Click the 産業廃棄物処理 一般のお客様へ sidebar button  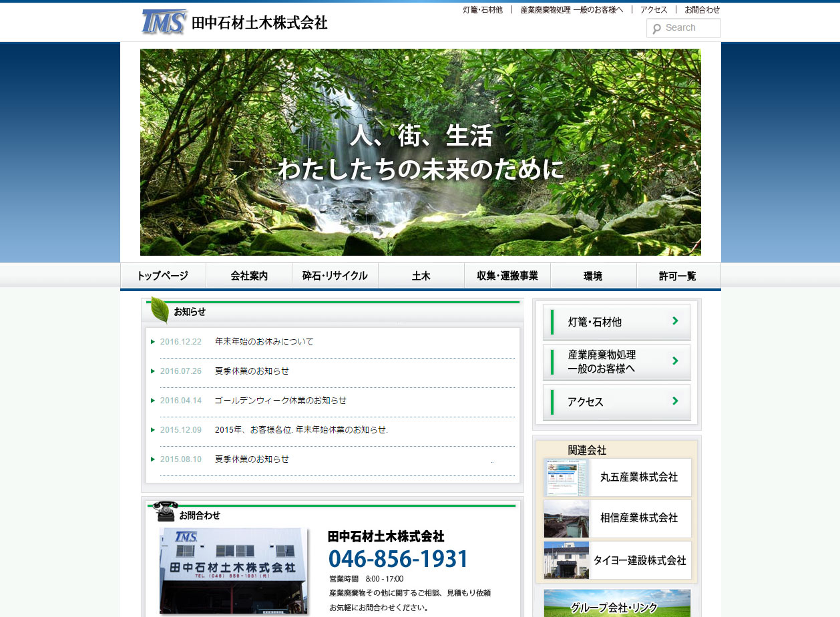tap(617, 362)
